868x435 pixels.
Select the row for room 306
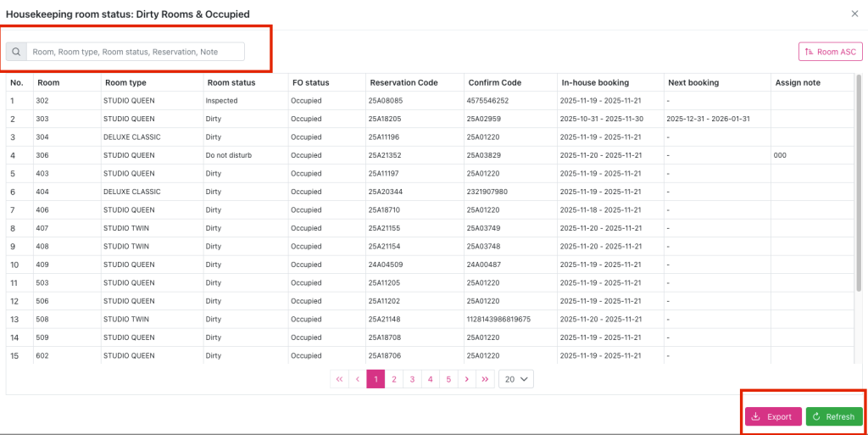(x=47, y=155)
